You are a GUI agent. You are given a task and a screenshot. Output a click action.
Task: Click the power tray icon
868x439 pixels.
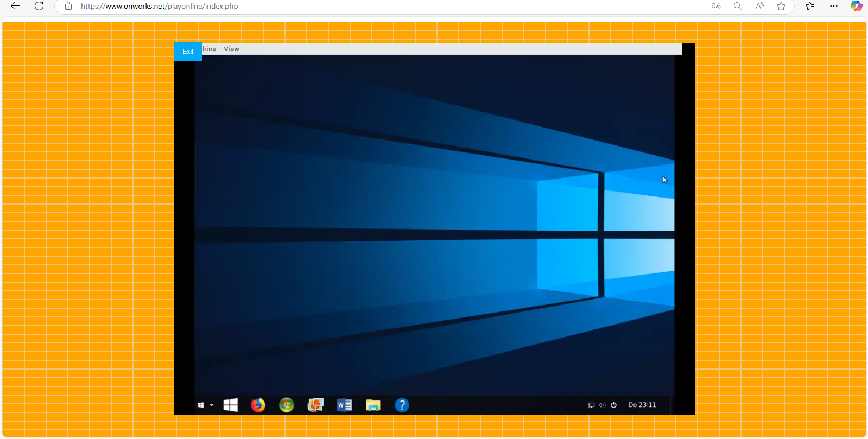click(x=613, y=405)
